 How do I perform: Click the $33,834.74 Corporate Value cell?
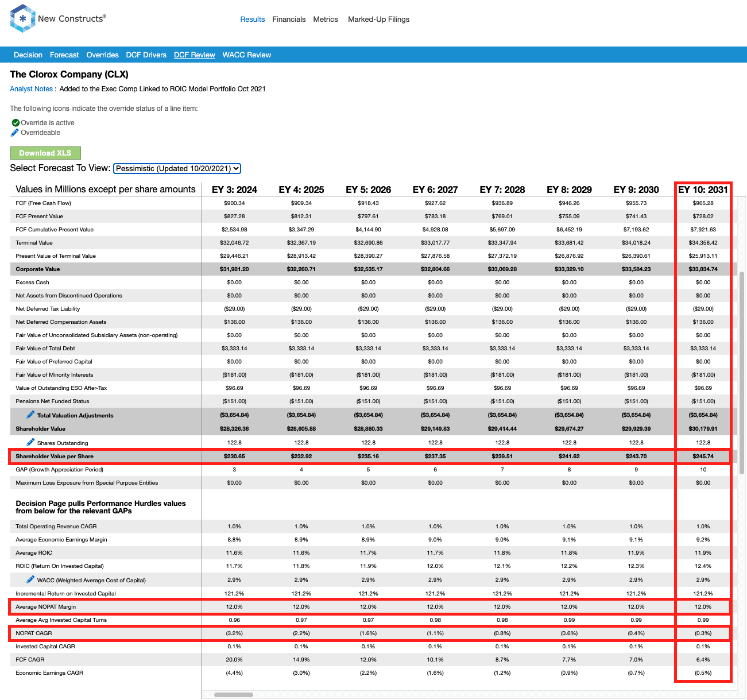coord(703,269)
